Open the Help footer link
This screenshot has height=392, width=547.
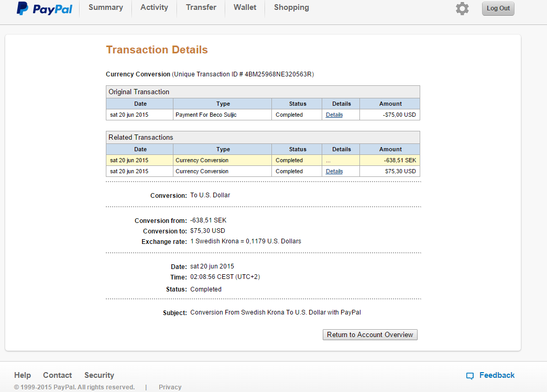coord(23,375)
